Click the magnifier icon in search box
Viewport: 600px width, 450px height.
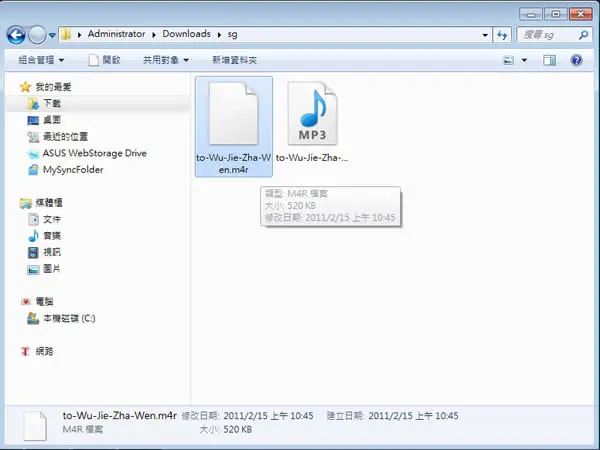tap(583, 35)
